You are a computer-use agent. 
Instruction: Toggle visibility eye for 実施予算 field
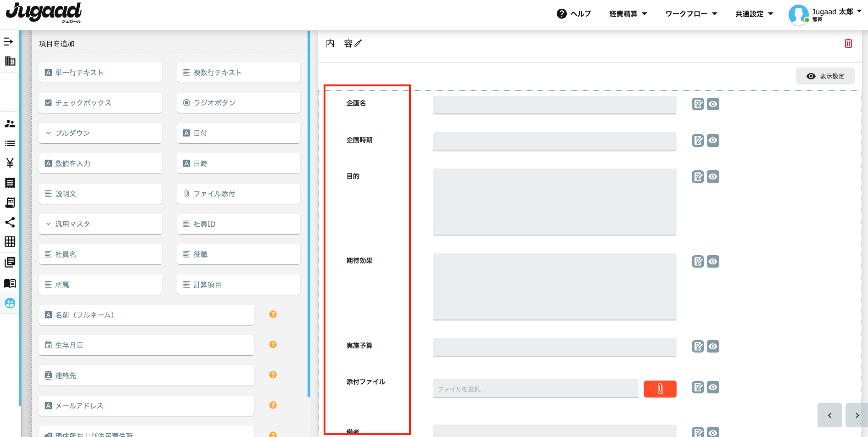coord(713,346)
